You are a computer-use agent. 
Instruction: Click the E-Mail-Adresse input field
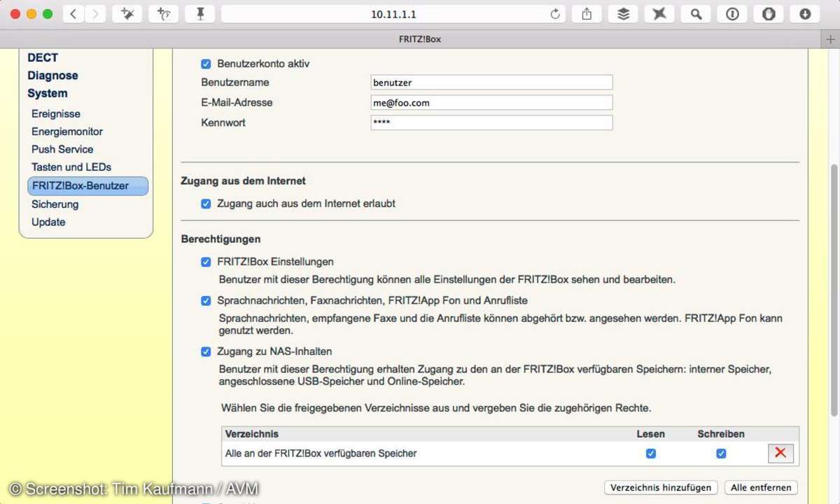click(491, 103)
